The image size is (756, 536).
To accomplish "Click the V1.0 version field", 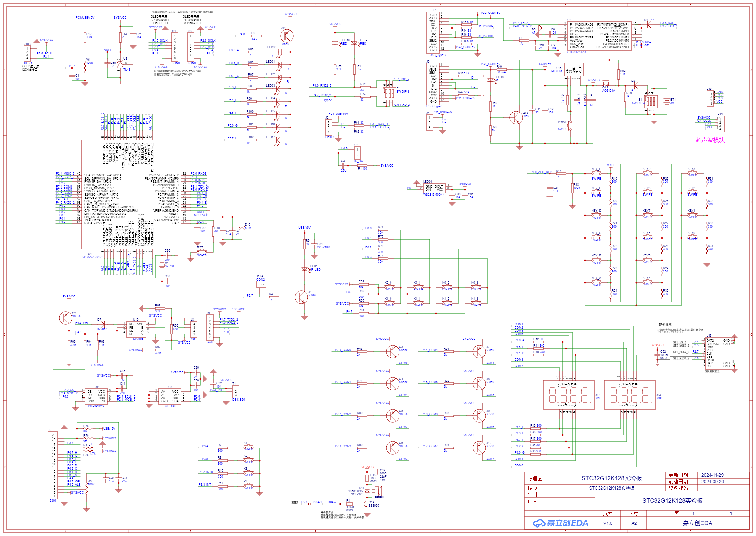I will pos(608,523).
